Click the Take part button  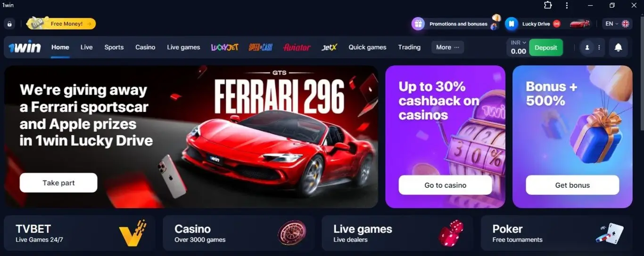58,183
